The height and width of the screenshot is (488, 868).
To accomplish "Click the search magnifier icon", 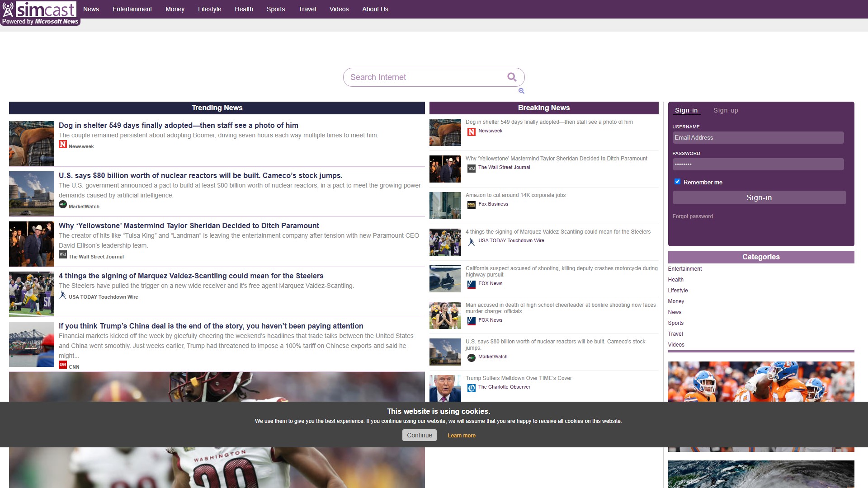I will pos(512,77).
